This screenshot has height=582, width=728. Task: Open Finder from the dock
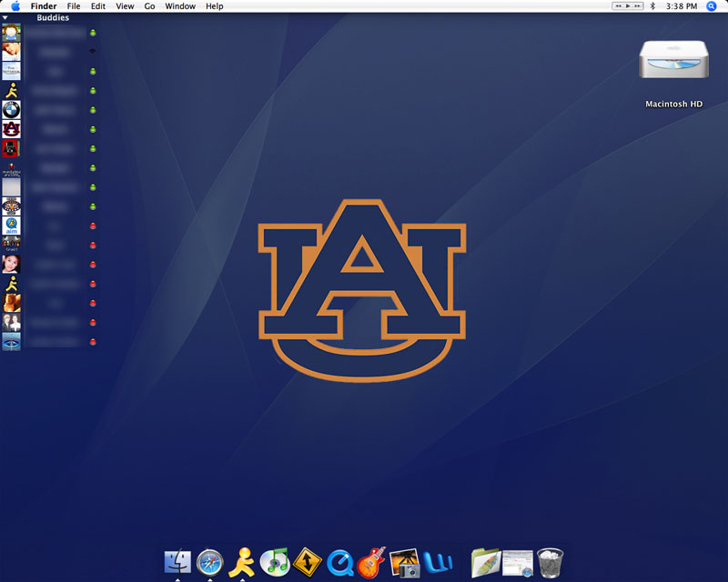(177, 562)
